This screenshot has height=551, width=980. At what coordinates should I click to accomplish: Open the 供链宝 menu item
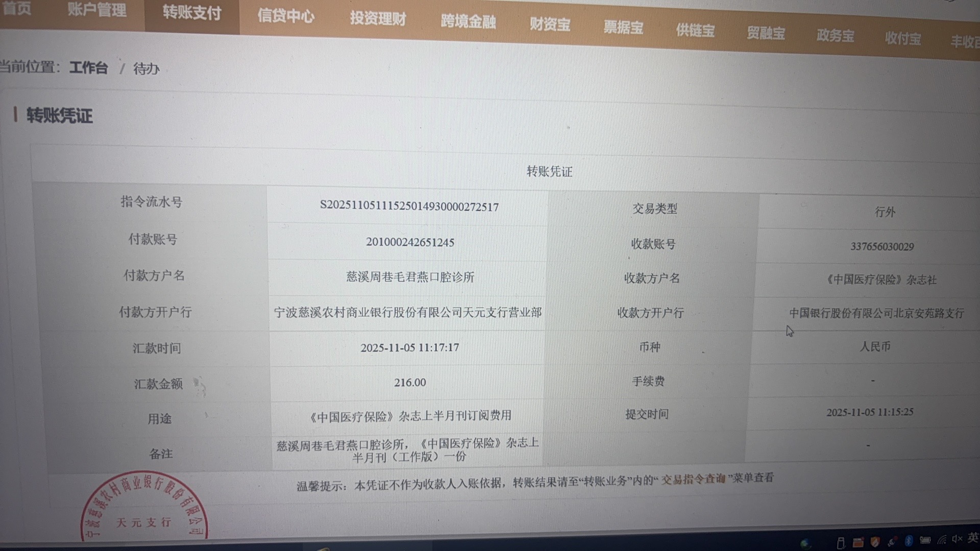(x=695, y=30)
